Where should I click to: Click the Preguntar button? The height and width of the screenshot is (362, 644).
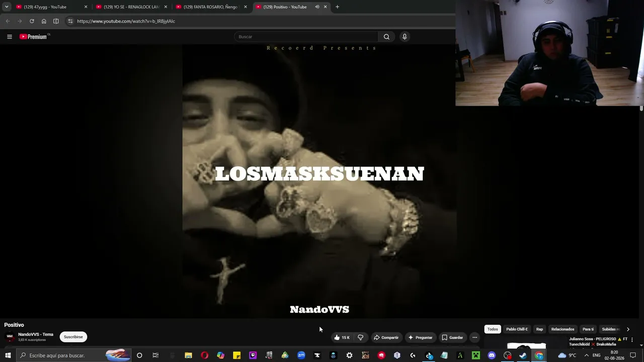tap(420, 337)
